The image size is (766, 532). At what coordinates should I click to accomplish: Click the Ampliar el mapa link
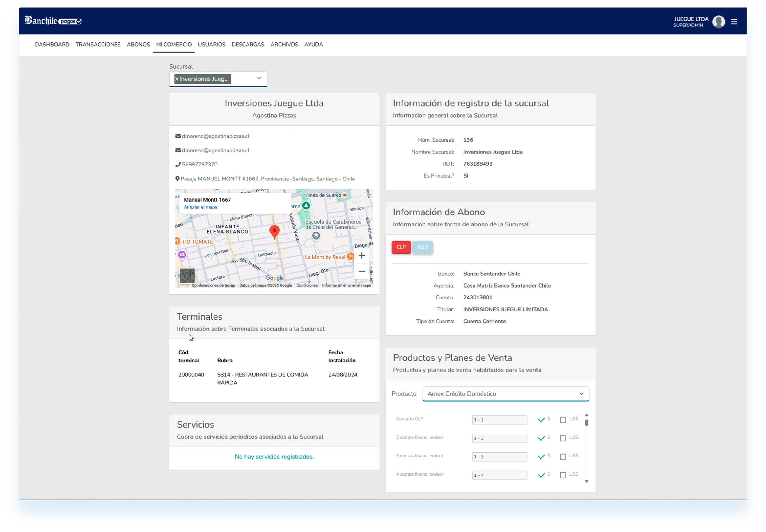pyautogui.click(x=200, y=207)
